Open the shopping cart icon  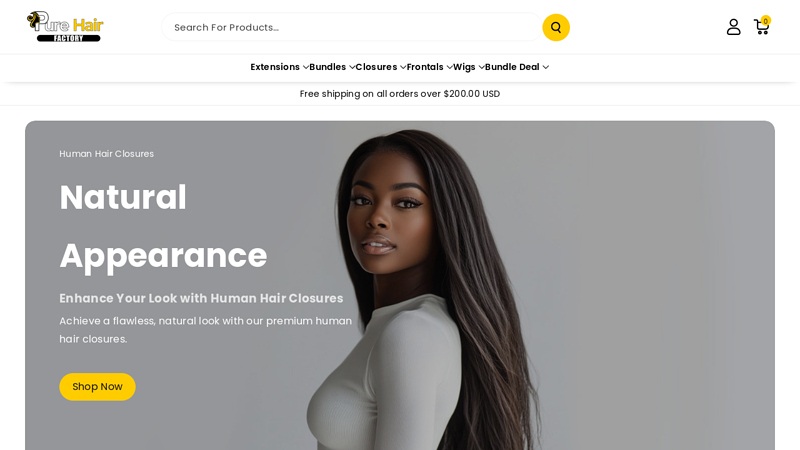[761, 27]
